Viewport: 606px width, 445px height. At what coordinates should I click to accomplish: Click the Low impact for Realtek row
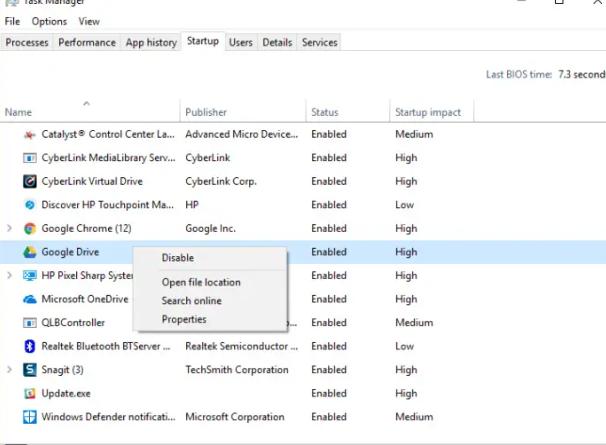pos(404,346)
